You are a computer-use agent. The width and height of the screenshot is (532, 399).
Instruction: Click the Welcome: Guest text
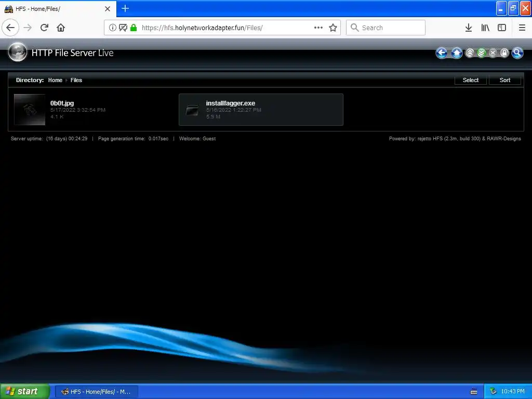pos(197,138)
